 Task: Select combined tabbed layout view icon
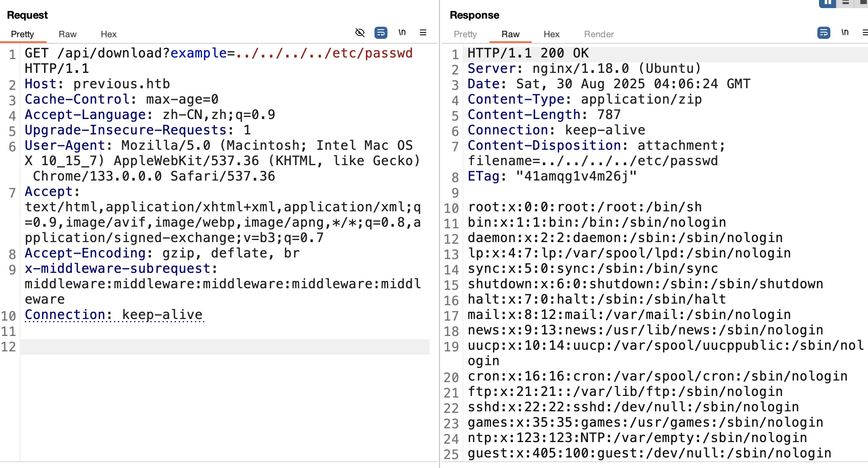(x=863, y=3)
